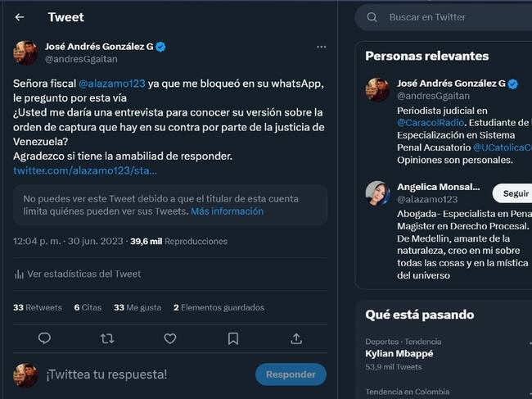532x399 pixels.
Task: Click the reply speech bubble icon
Action: (44, 338)
